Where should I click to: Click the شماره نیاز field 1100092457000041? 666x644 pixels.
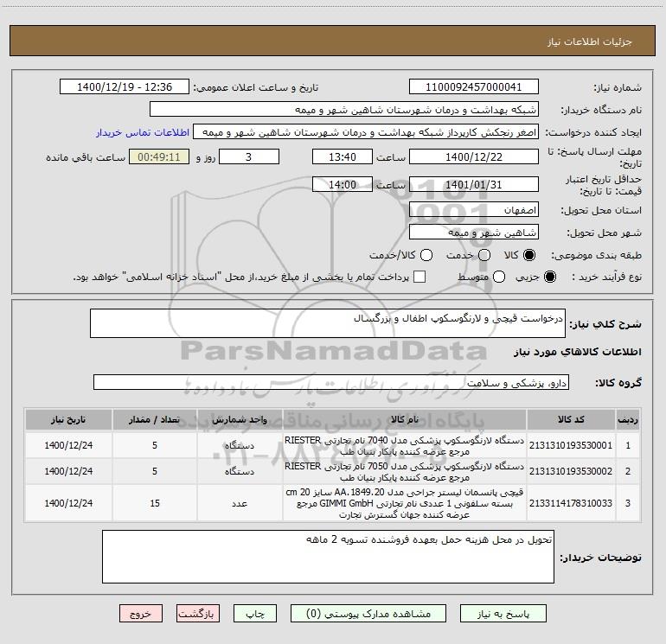click(474, 87)
